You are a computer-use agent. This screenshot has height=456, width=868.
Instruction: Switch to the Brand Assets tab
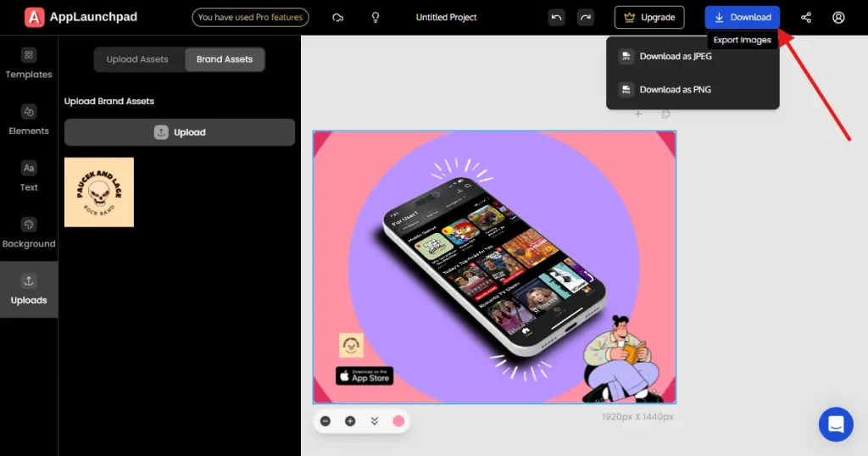(x=225, y=59)
